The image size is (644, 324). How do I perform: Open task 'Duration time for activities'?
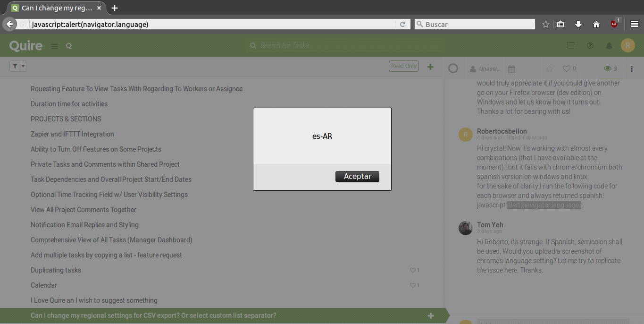[x=69, y=104]
